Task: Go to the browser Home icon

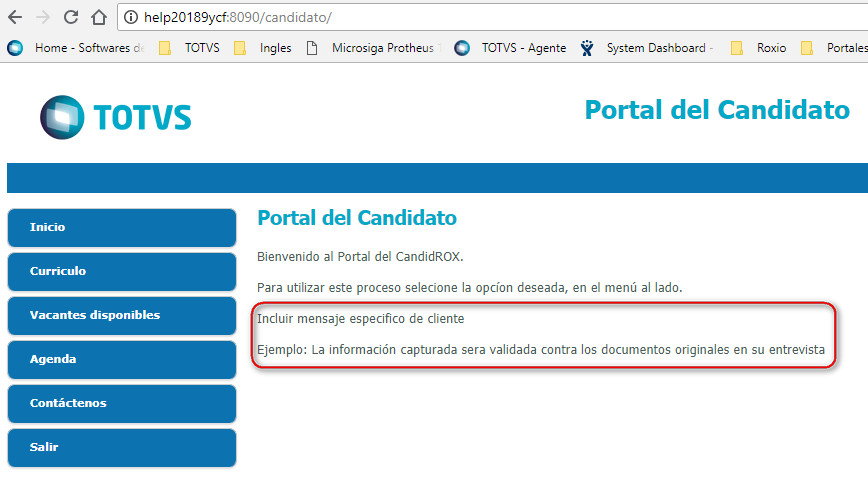Action: click(99, 17)
